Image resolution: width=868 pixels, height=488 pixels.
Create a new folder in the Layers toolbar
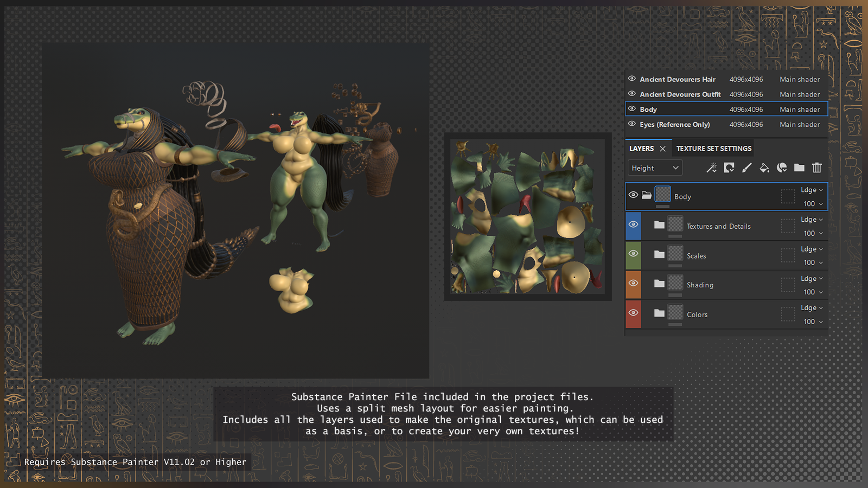pos(799,168)
